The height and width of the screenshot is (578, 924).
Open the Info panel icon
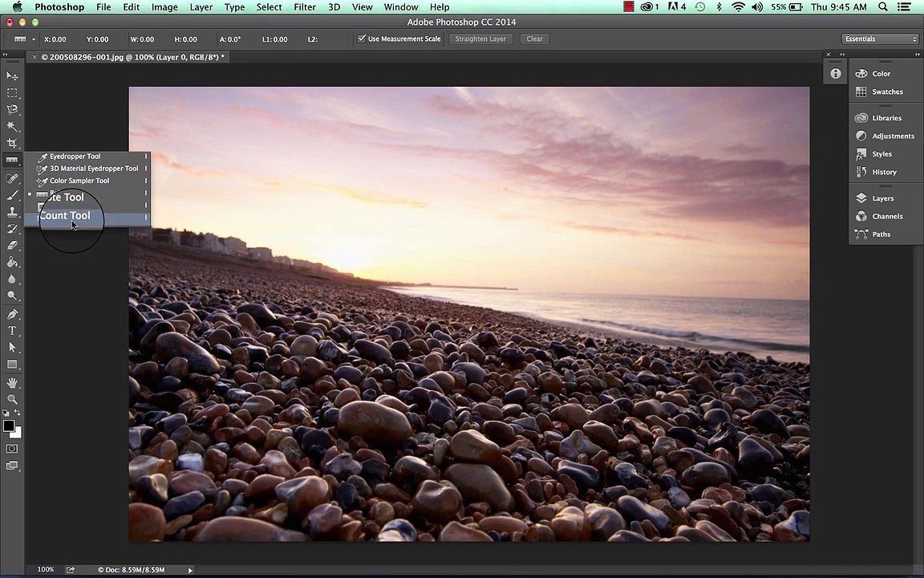click(836, 74)
